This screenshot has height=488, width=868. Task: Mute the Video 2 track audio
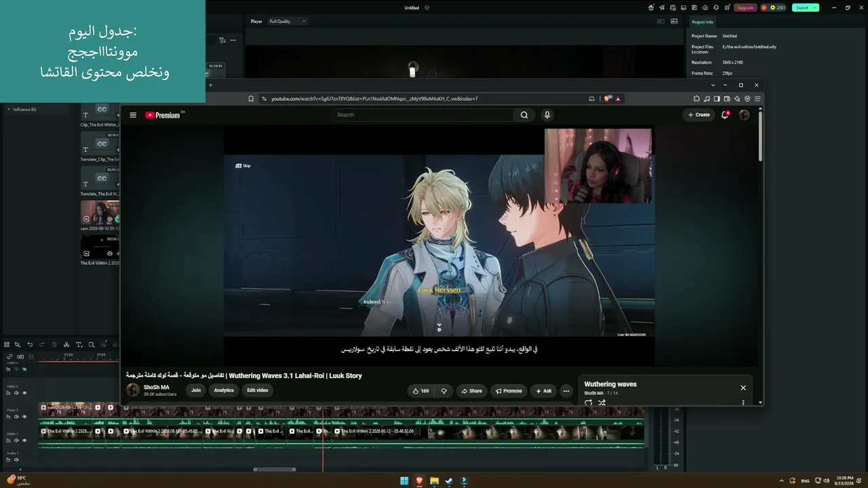[16, 416]
